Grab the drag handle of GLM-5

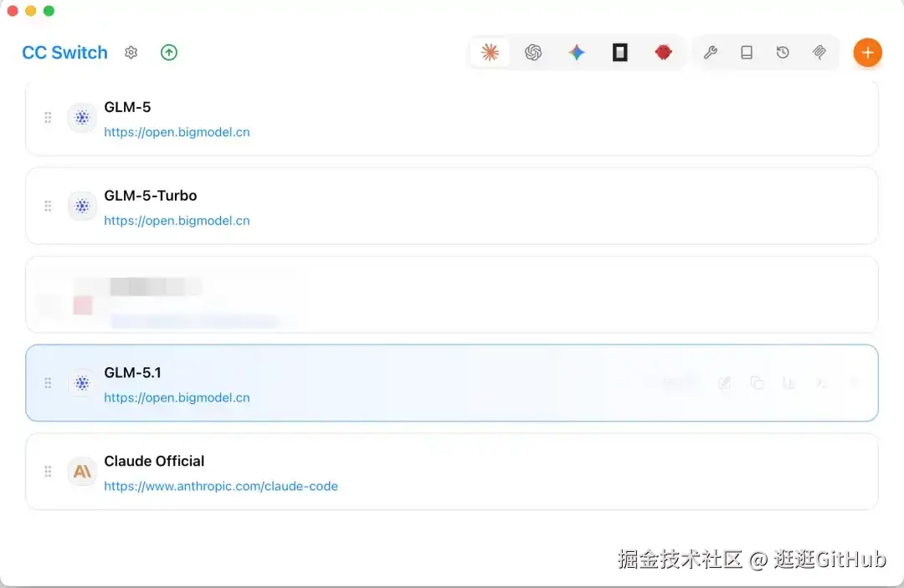(x=48, y=117)
